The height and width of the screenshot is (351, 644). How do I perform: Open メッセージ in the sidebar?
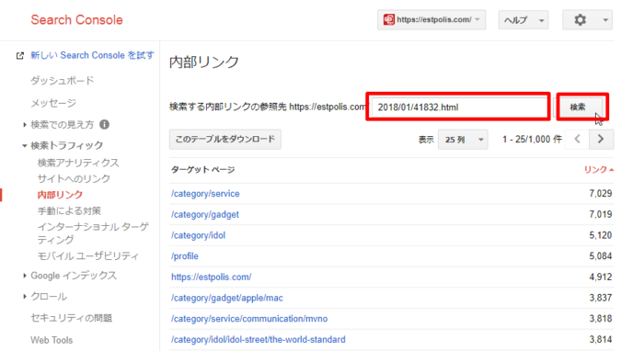53,103
